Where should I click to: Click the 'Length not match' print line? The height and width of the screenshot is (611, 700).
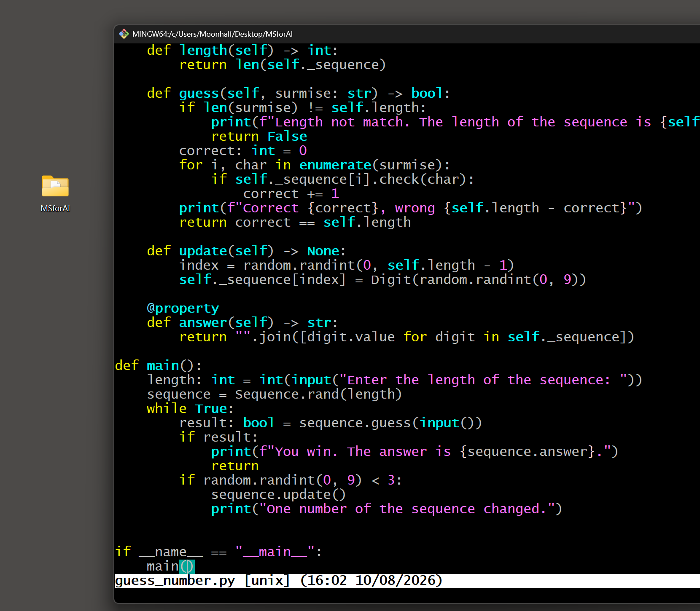[x=455, y=122]
